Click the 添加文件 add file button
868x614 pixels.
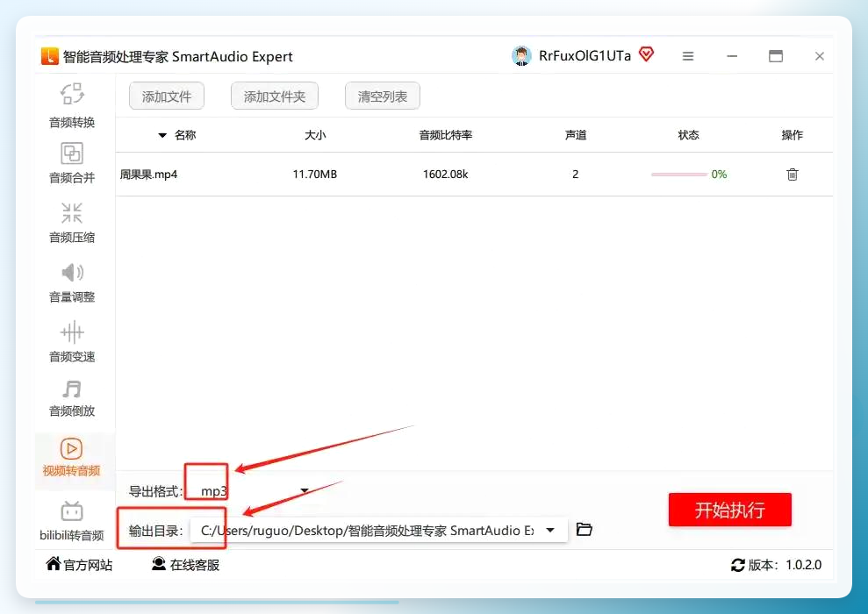(x=167, y=96)
